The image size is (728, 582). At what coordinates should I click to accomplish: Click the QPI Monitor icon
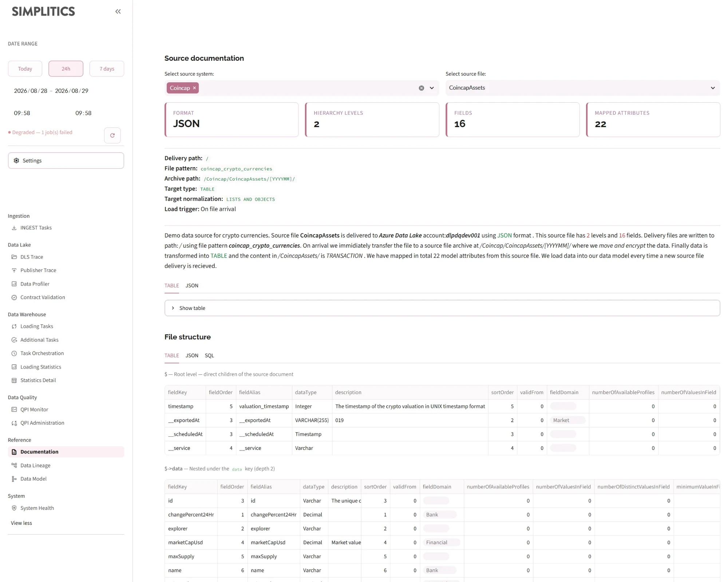pyautogui.click(x=14, y=409)
